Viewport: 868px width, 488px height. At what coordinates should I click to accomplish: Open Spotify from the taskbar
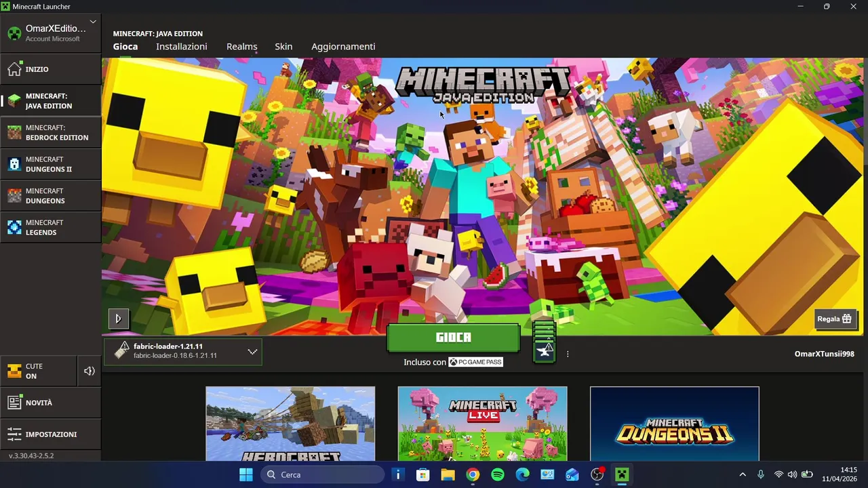point(498,474)
